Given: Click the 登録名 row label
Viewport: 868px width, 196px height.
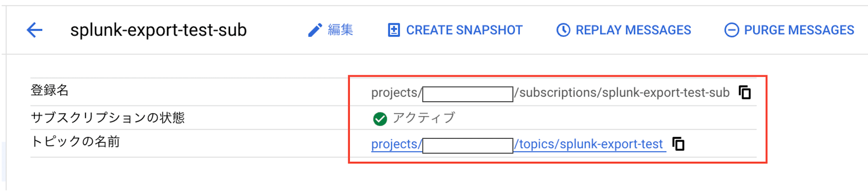Looking at the screenshot, I should [x=50, y=90].
